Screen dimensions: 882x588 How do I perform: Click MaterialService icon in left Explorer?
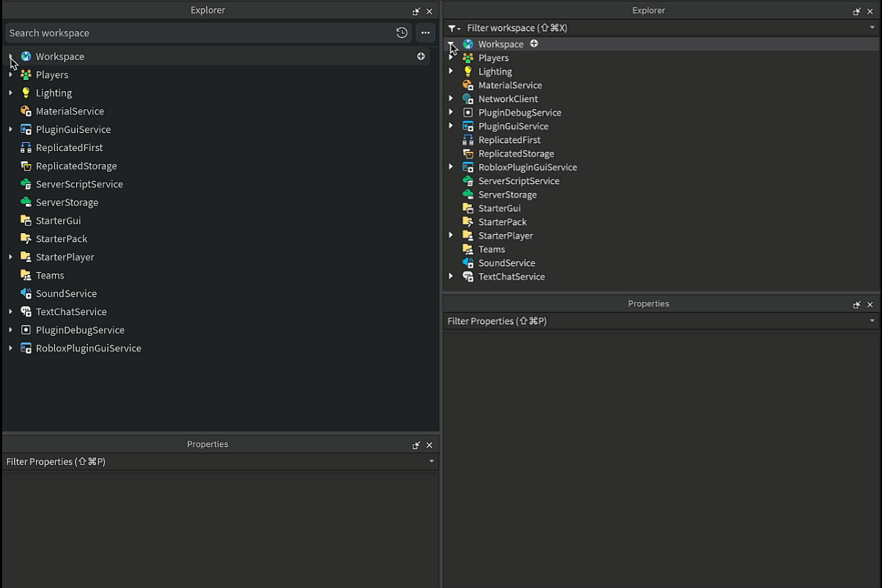point(26,111)
